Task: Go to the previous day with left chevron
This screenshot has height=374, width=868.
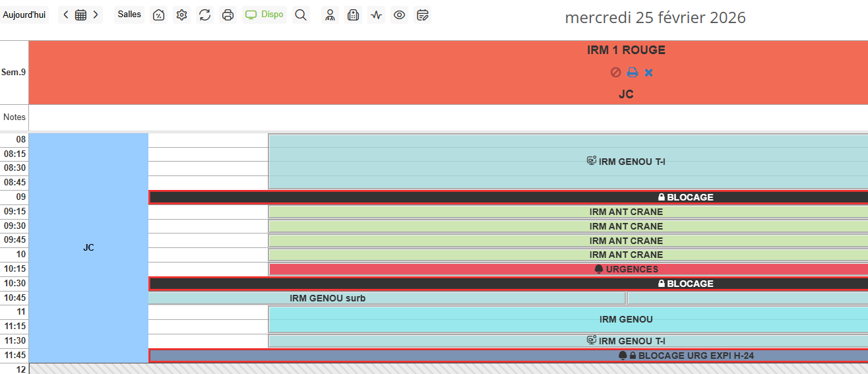Action: 66,15
